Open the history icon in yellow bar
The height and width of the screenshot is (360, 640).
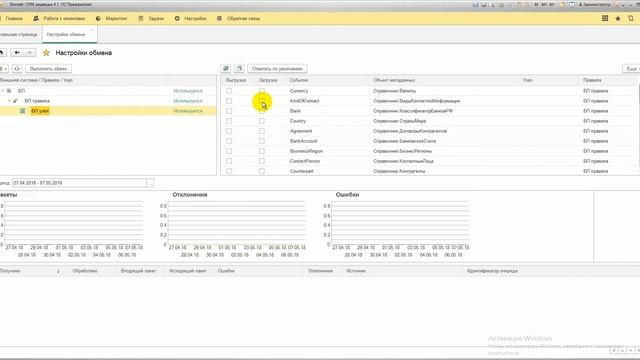pyautogui.click(x=631, y=18)
